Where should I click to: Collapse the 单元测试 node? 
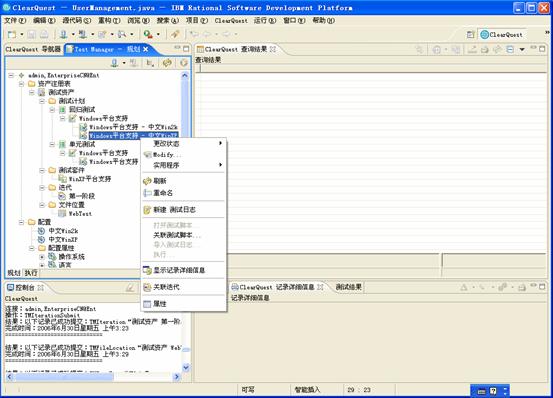tap(52, 144)
